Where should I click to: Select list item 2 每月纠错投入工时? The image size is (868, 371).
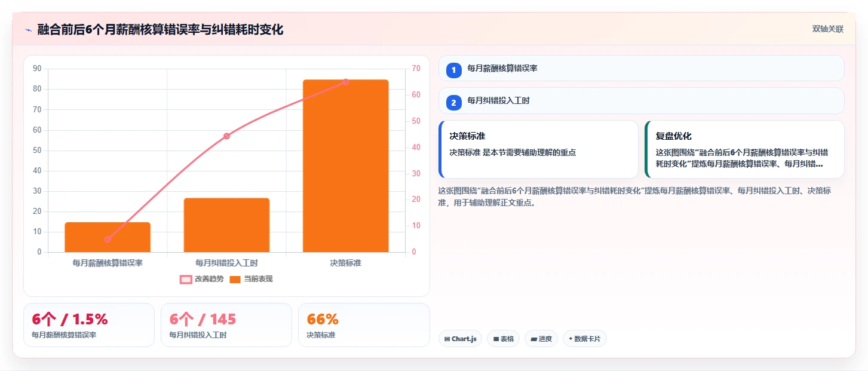[641, 101]
